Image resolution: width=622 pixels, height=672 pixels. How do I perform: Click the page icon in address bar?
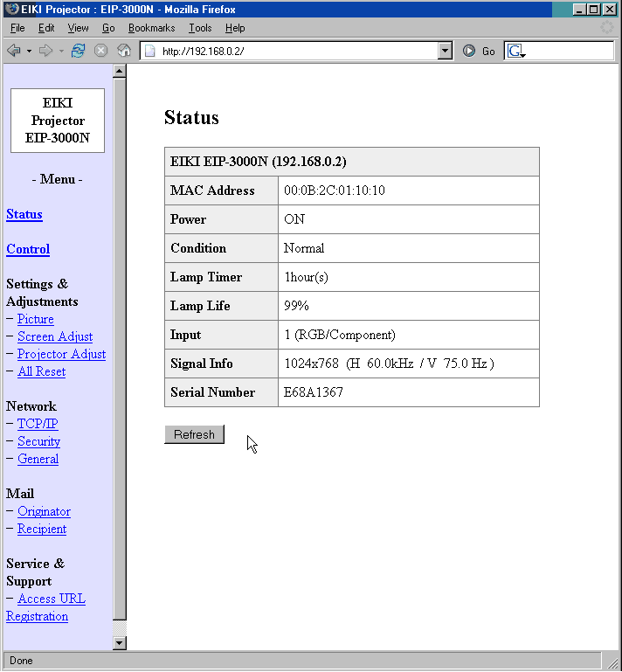149,52
